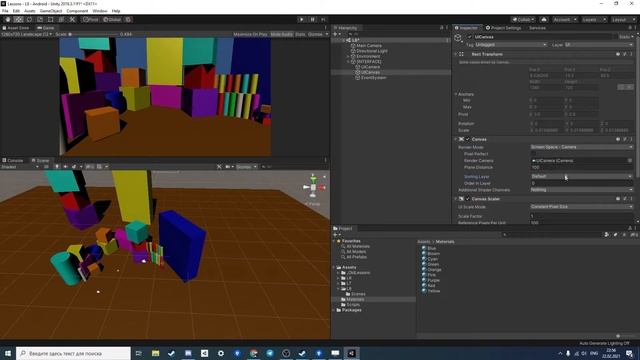Select the Move tool in the toolbar
This screenshot has width=640, height=360.
(18, 20)
